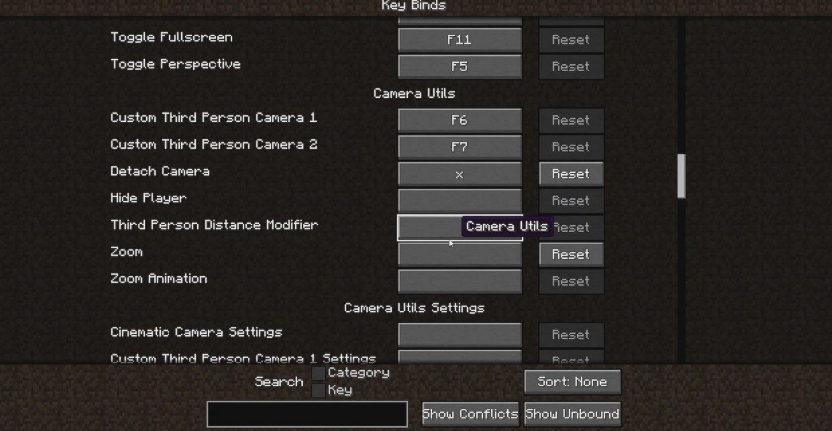The image size is (832, 431).
Task: Click the F6 bind for Custom Third Person Camera 1
Action: [460, 120]
